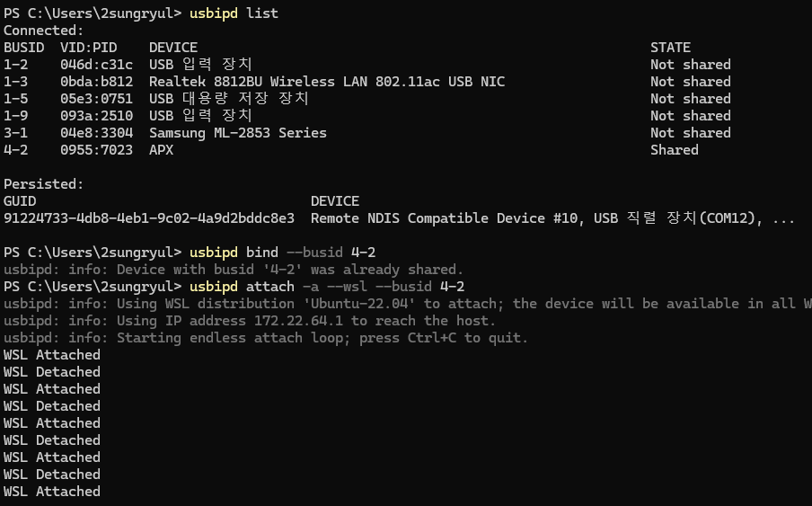
Task: Click the persisted GUID starting with 91224733
Action: click(x=149, y=218)
